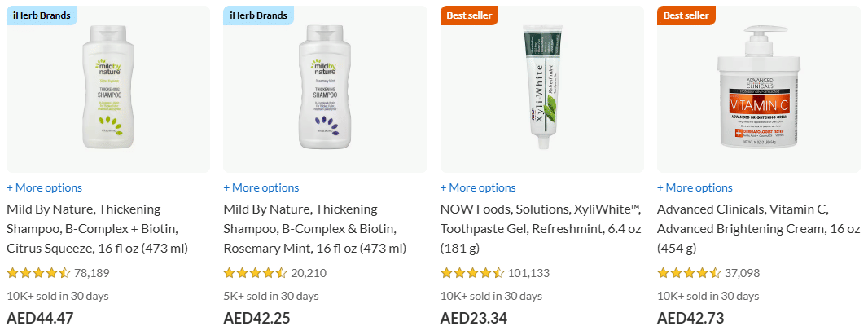The height and width of the screenshot is (326, 868).
Task: Click star rating for Vitamin C cream
Action: tap(688, 273)
